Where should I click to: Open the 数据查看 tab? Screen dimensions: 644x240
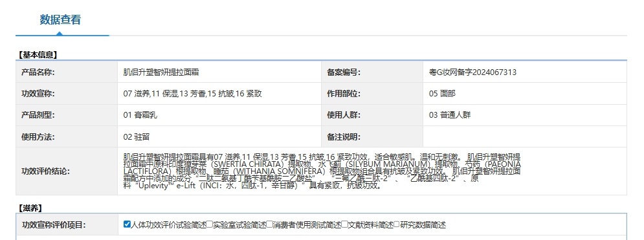click(x=60, y=19)
